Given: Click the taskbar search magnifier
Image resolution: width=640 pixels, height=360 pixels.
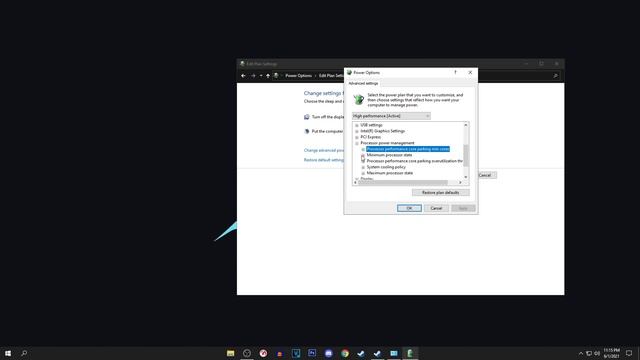Looking at the screenshot, I should point(24,353).
